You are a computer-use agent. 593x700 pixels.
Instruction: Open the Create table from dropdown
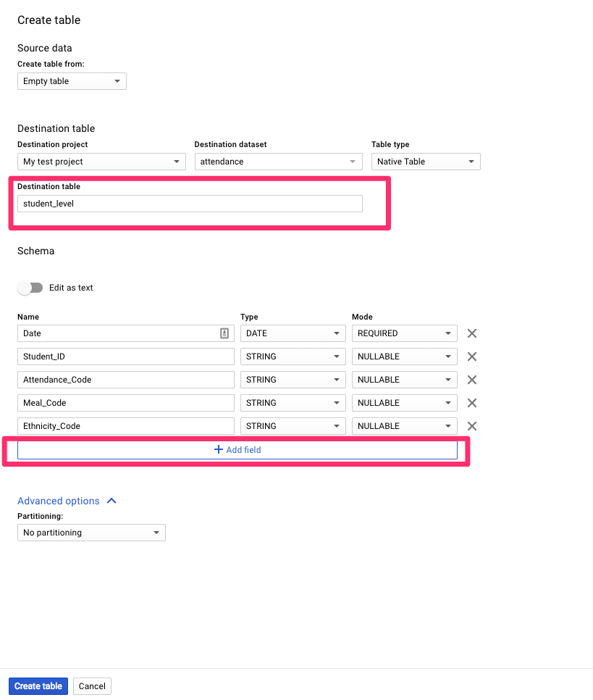pyautogui.click(x=72, y=81)
